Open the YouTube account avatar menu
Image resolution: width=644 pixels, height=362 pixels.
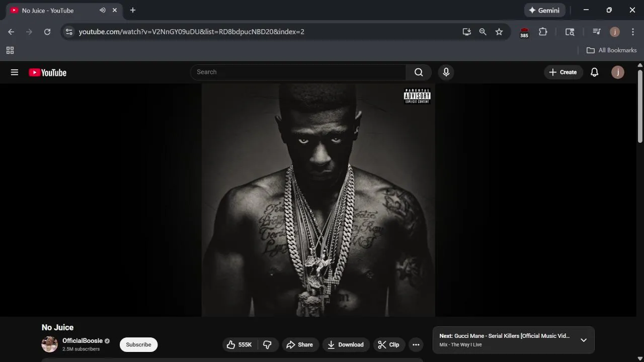[617, 72]
